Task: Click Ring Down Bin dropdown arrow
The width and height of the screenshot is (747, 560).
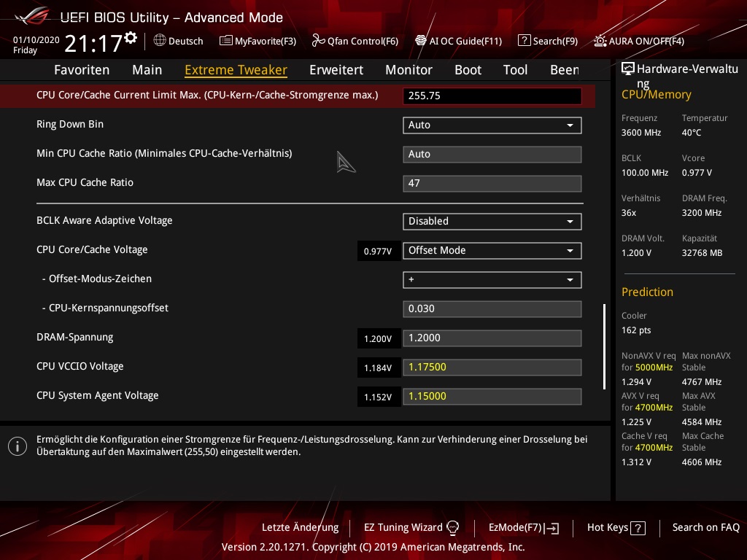Action: click(570, 125)
